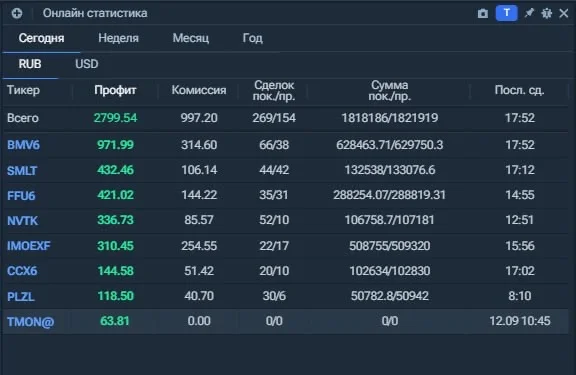Open the NVTK ticker link
The image size is (576, 375).
point(22,220)
